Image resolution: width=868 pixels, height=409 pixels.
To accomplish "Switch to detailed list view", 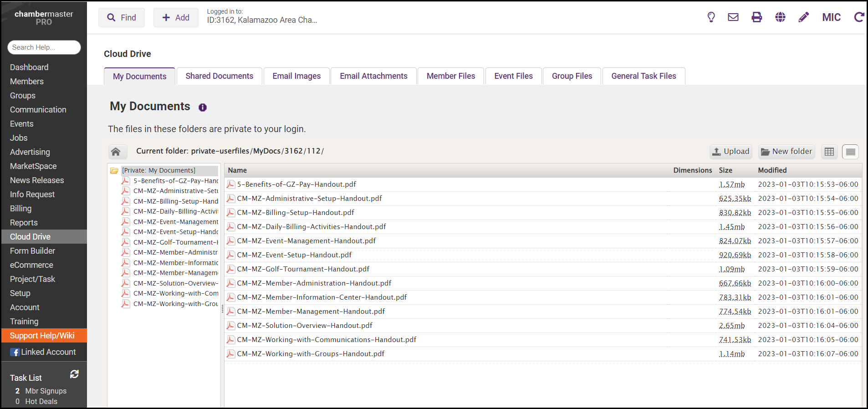I will [850, 152].
